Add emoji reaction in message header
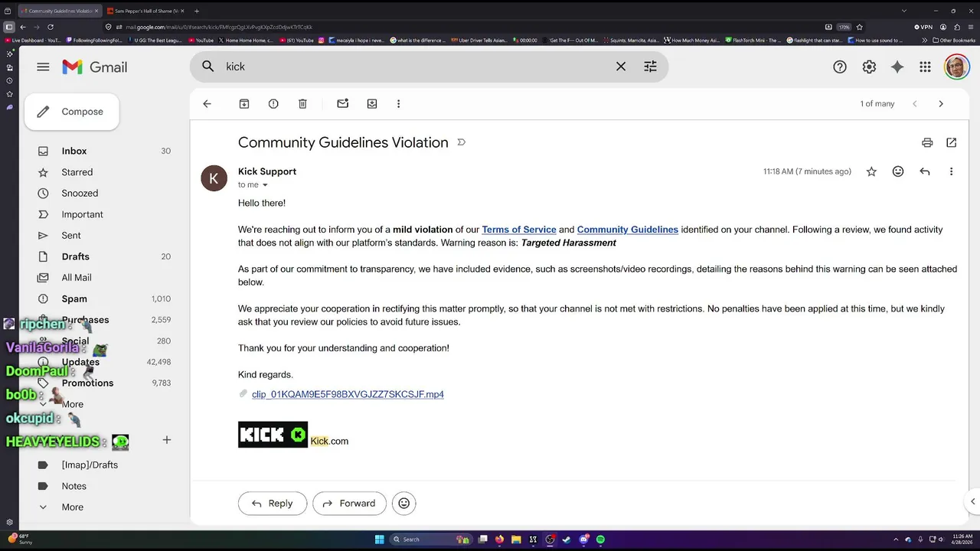Image resolution: width=980 pixels, height=551 pixels. (898, 171)
